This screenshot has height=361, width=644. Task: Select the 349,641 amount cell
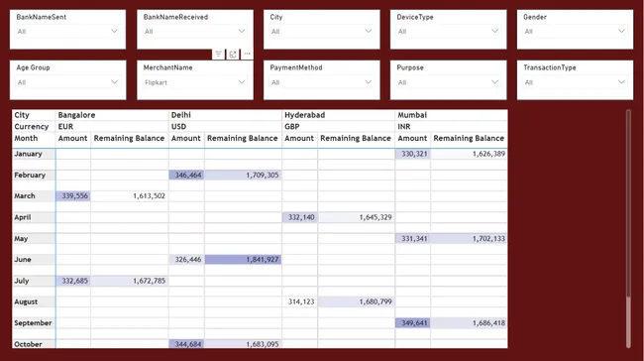click(413, 323)
